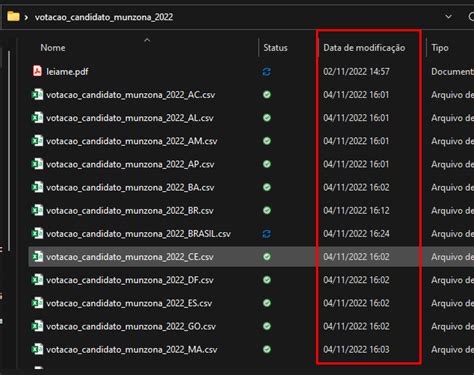Select votacao_candidato_munzona_2022_ES.csv
The image size is (474, 375).
pos(129,303)
